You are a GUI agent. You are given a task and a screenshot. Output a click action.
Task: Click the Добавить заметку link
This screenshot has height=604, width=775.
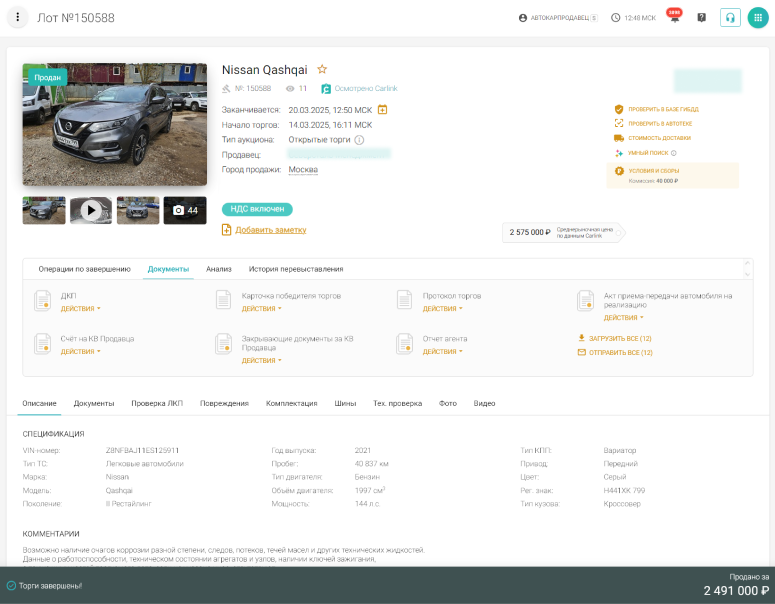pyautogui.click(x=270, y=230)
